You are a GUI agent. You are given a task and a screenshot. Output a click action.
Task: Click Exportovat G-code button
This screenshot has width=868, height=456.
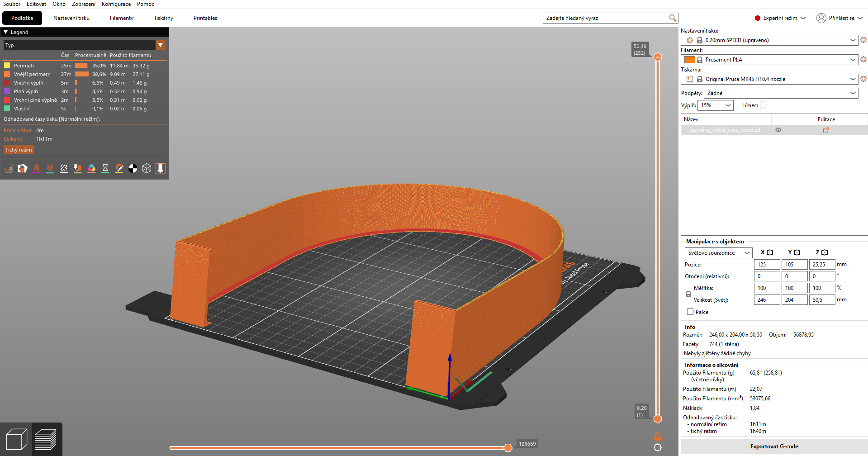774,446
